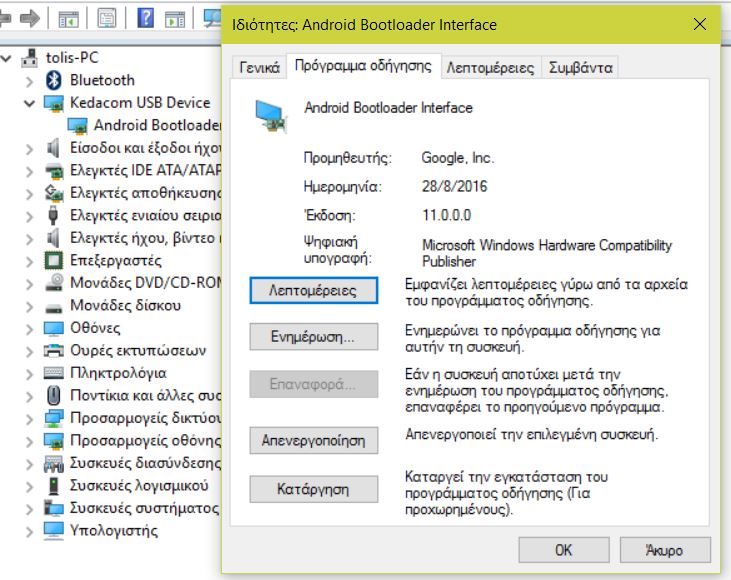Screen dimensions: 731x580
Task: Click the Google, Inc. provider value
Action: (457, 158)
